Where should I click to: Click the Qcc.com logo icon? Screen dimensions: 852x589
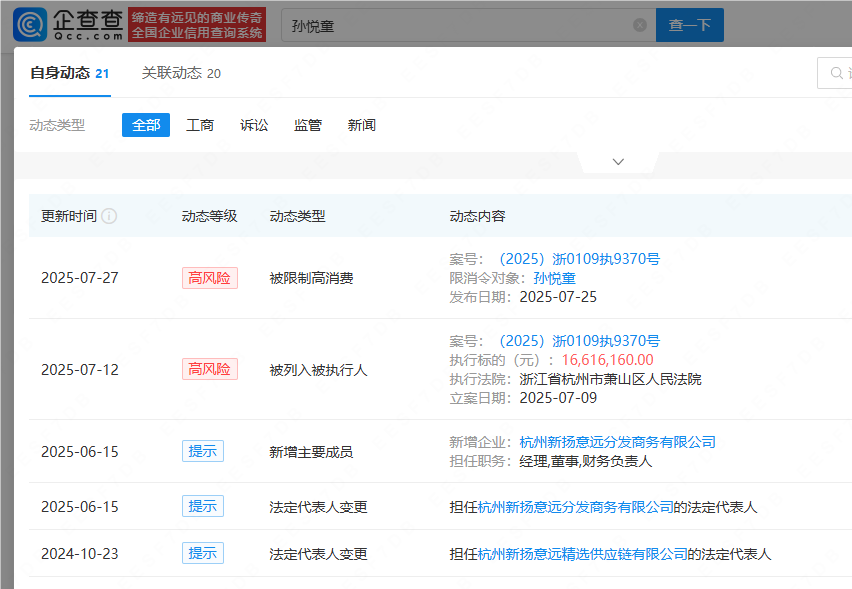coord(30,24)
